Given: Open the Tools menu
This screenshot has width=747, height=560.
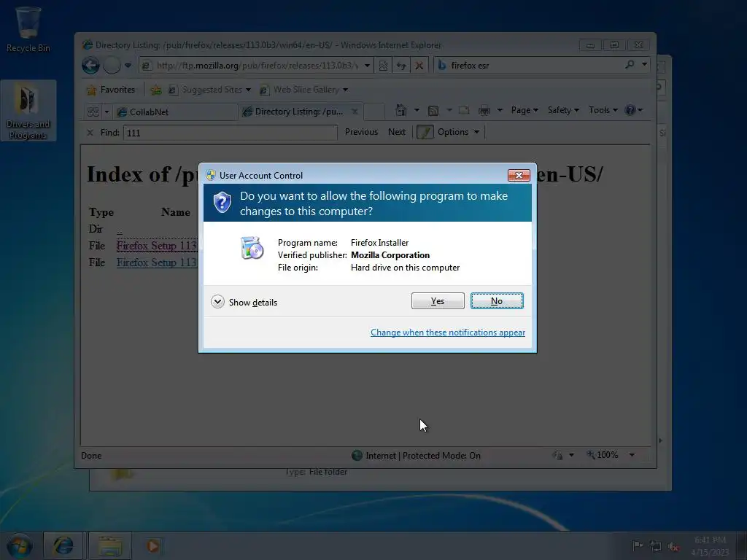Looking at the screenshot, I should tap(603, 110).
